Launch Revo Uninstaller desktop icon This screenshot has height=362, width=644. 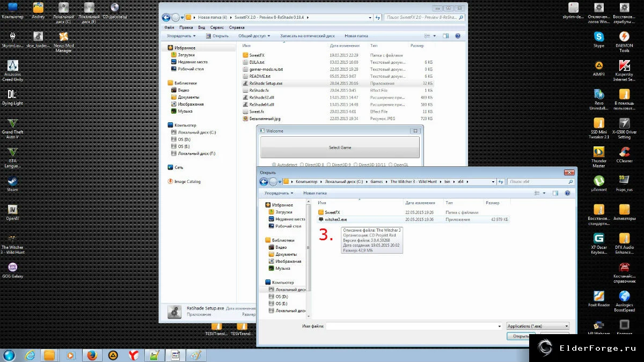coord(599,99)
